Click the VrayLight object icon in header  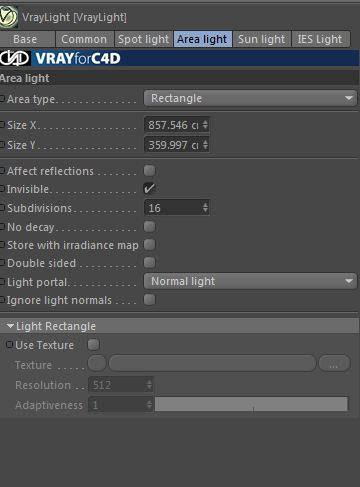pyautogui.click(x=8, y=17)
